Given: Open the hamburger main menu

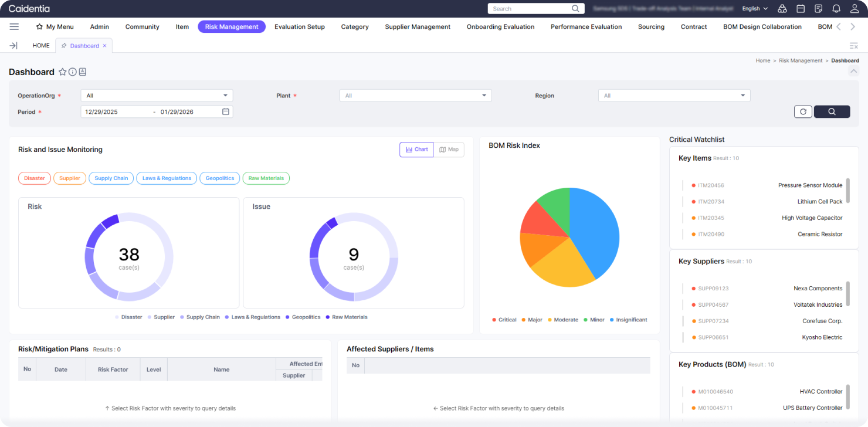Looking at the screenshot, I should coord(14,26).
